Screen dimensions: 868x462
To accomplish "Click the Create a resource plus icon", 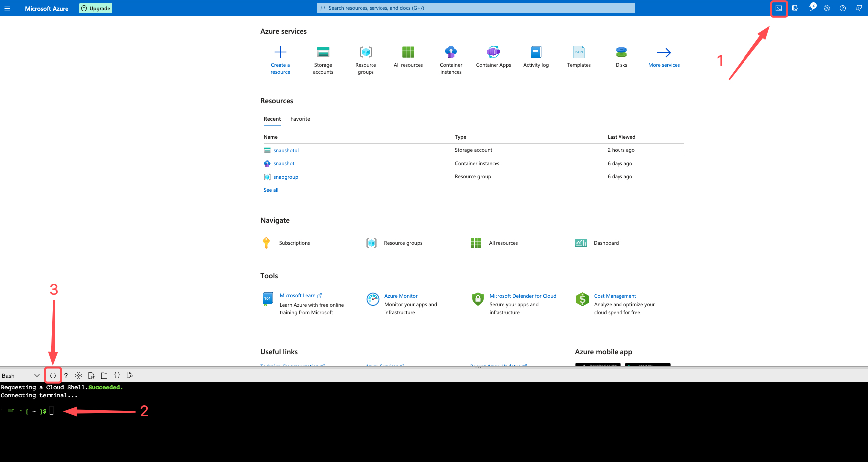I will coord(280,52).
